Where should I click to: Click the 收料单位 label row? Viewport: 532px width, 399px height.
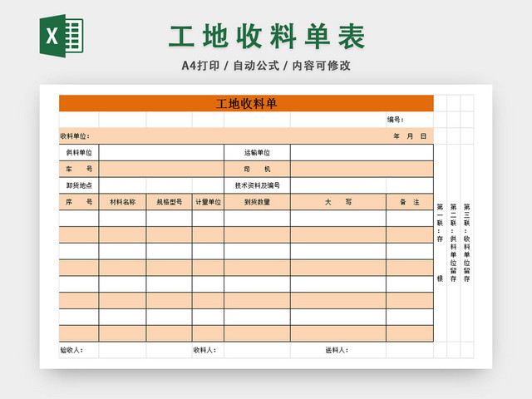tap(75, 136)
